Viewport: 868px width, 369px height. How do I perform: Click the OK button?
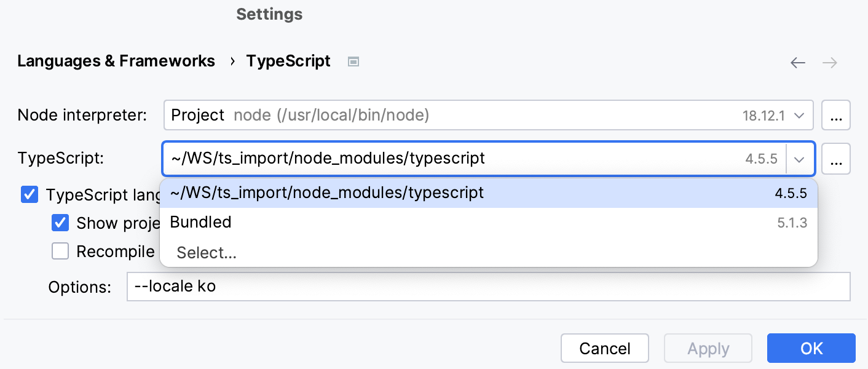coord(811,348)
